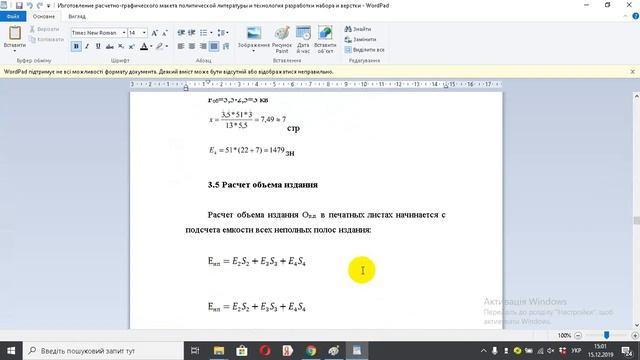Image resolution: width=640 pixels, height=360 pixels.
Task: Open quick access toolbar customization arrow
Action: 48,6
